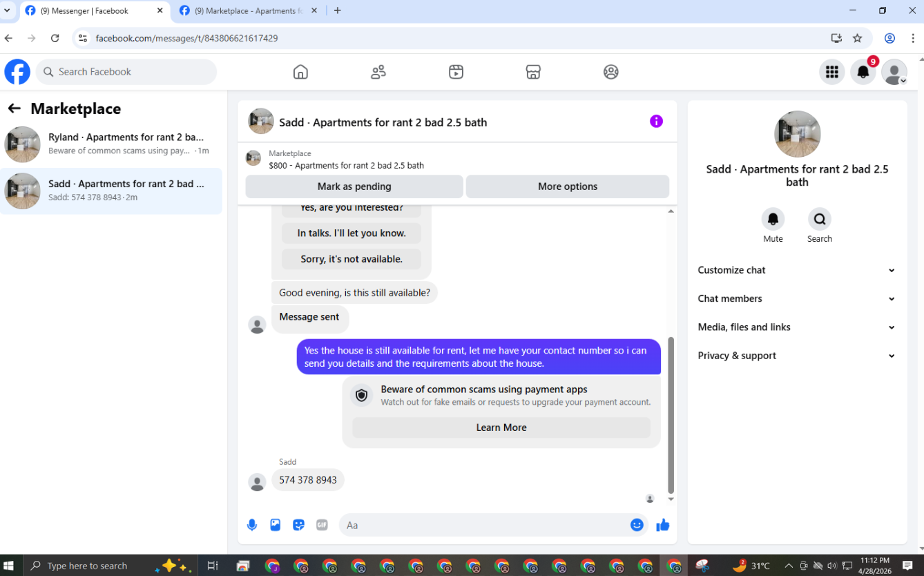Close the Marketplace browser tab

[x=314, y=10]
